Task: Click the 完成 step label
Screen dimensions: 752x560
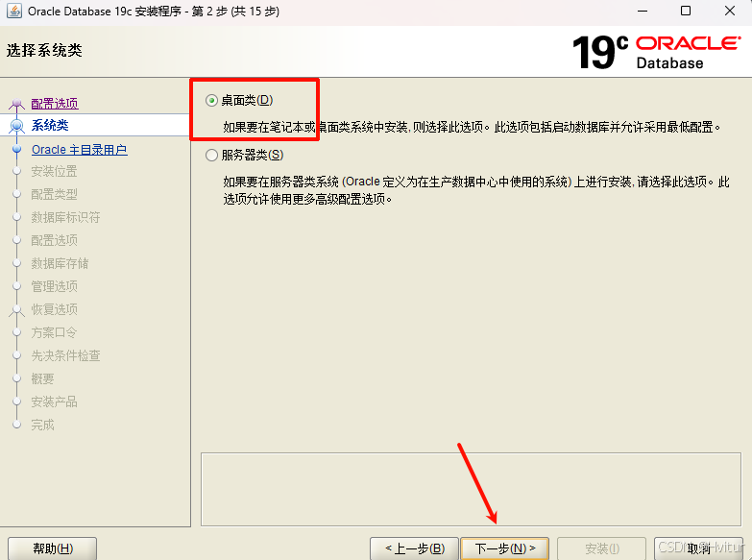Action: (x=42, y=425)
